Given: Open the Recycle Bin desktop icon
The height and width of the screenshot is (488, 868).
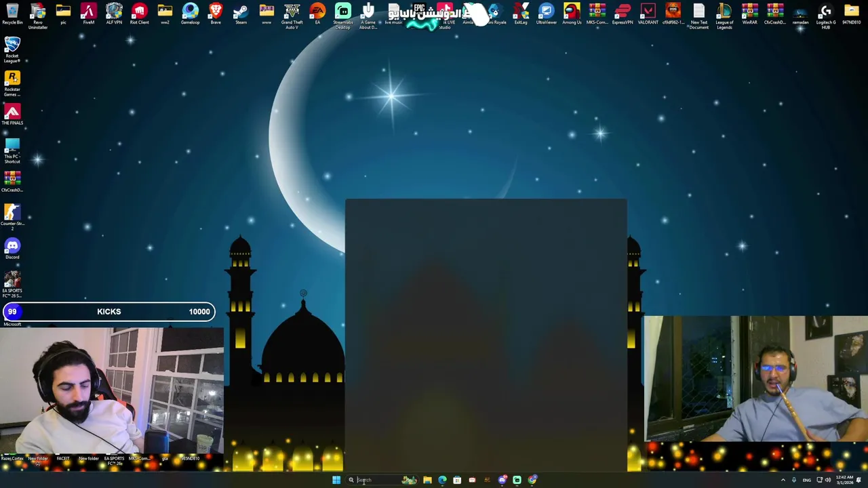Looking at the screenshot, I should tap(12, 14).
